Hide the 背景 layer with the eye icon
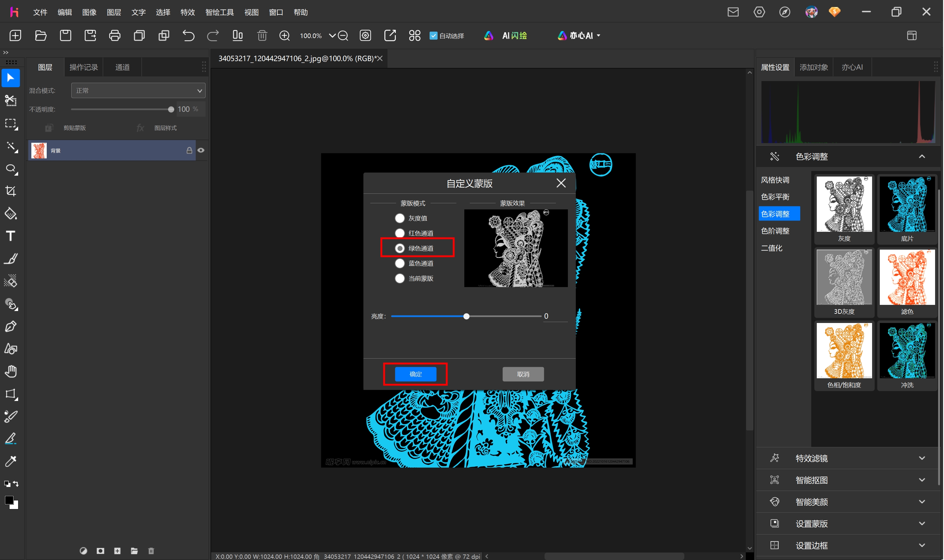This screenshot has width=944, height=560. tap(201, 150)
